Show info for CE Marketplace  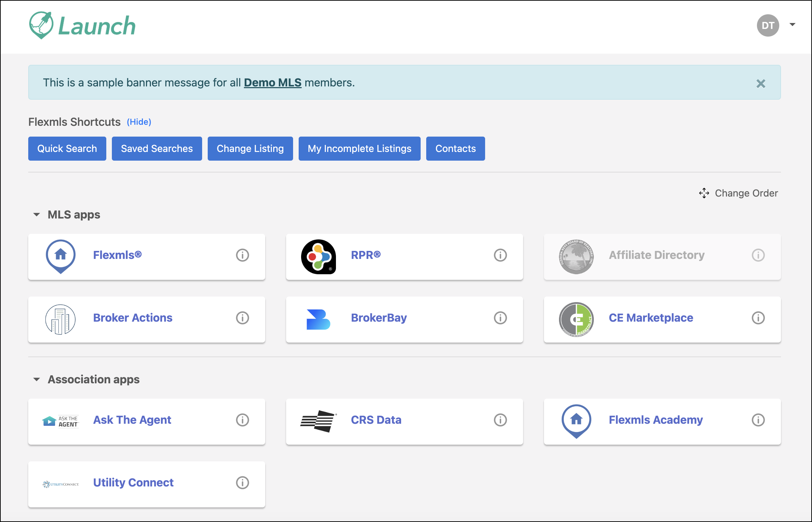pos(758,318)
